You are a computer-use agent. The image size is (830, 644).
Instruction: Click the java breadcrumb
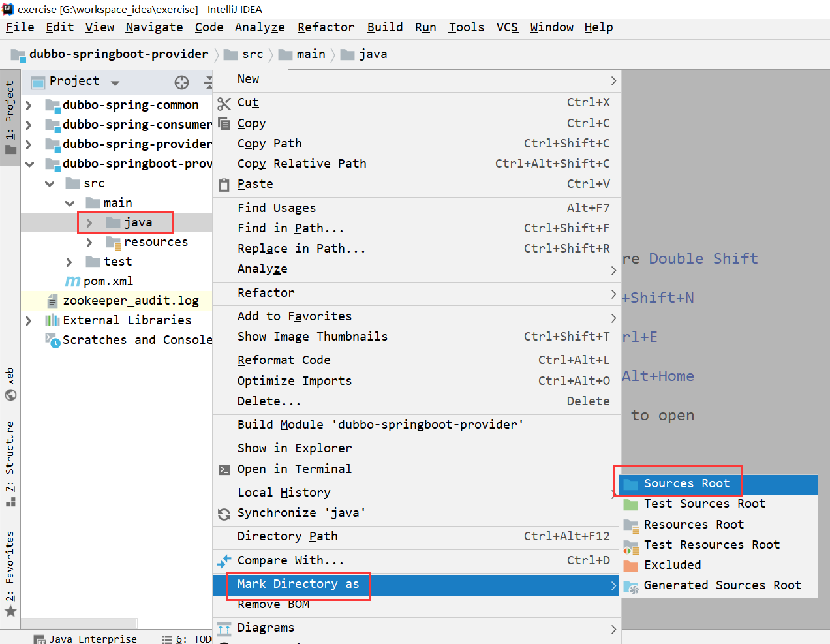coord(364,54)
